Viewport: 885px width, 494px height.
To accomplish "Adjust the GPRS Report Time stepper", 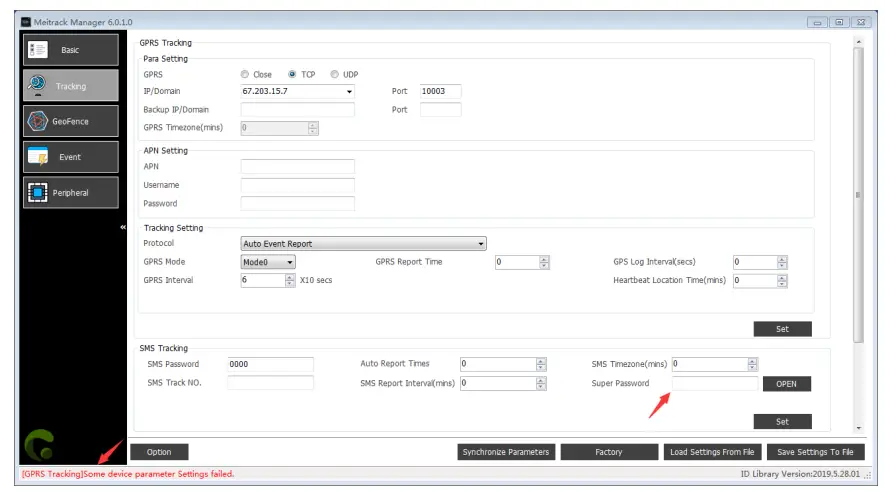I will (x=544, y=262).
